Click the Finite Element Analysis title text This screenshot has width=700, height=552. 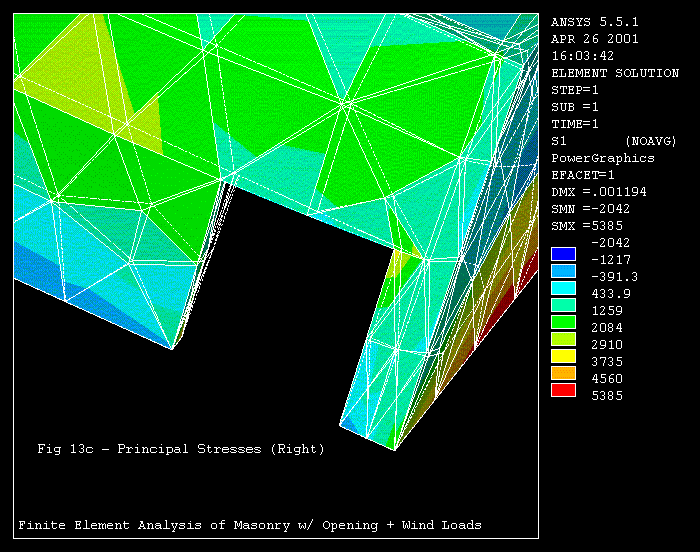point(250,525)
